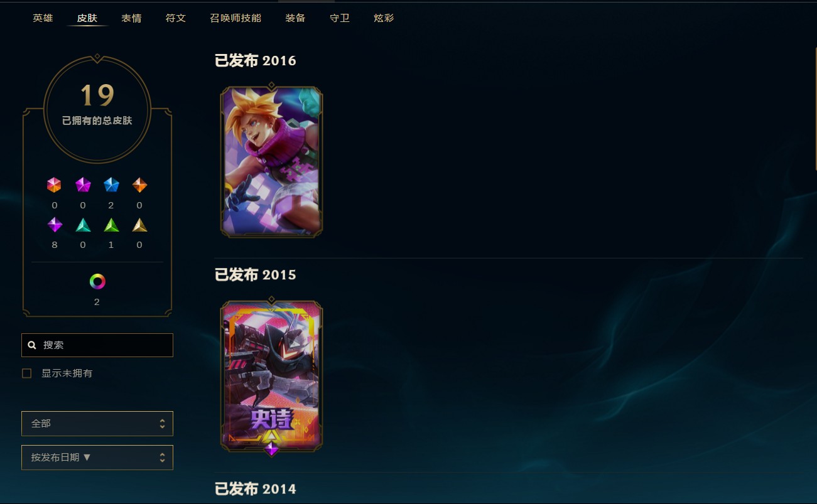
Task: Open the 炫彩 tab
Action: [384, 18]
